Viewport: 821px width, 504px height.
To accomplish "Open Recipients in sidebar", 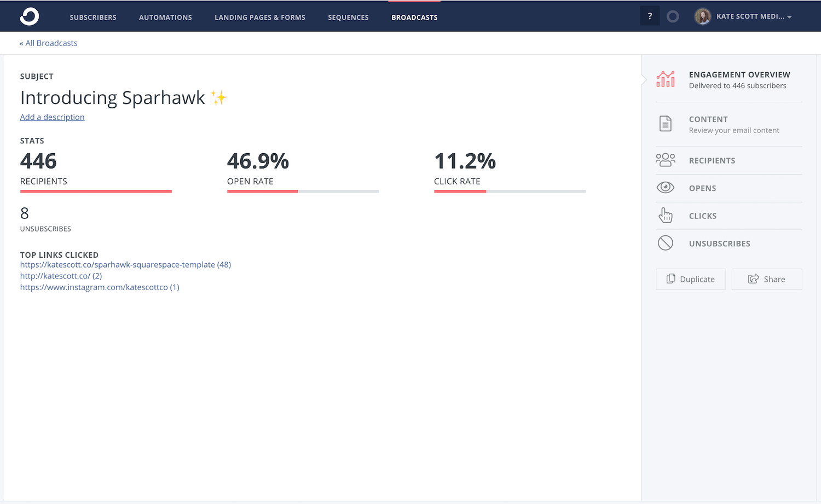I will coord(712,160).
